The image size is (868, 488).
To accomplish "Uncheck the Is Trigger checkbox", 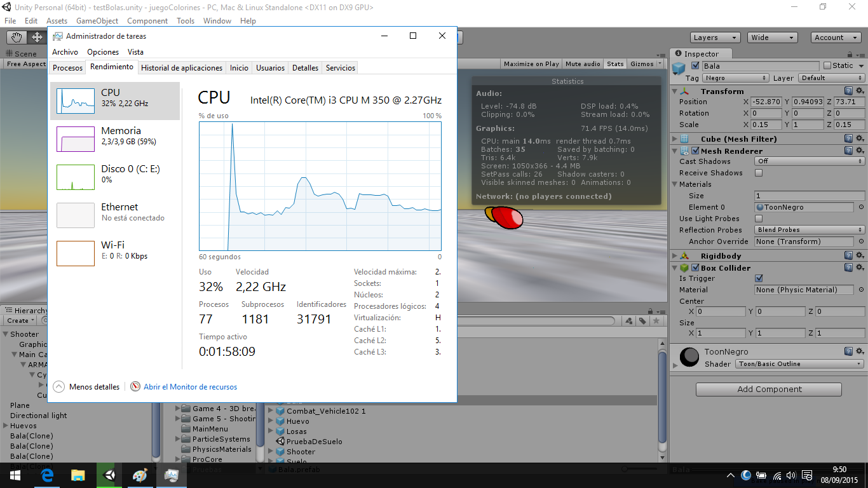I will [759, 278].
